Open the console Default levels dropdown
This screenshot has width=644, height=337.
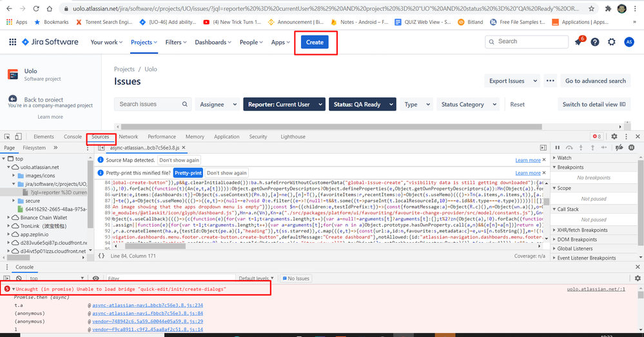tap(256, 278)
